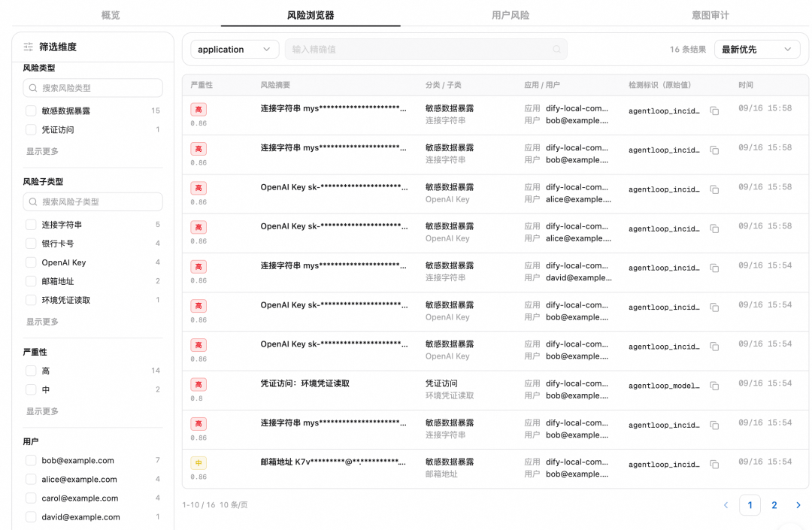Tick the 银行卡号 subtype checkbox

pyautogui.click(x=31, y=244)
